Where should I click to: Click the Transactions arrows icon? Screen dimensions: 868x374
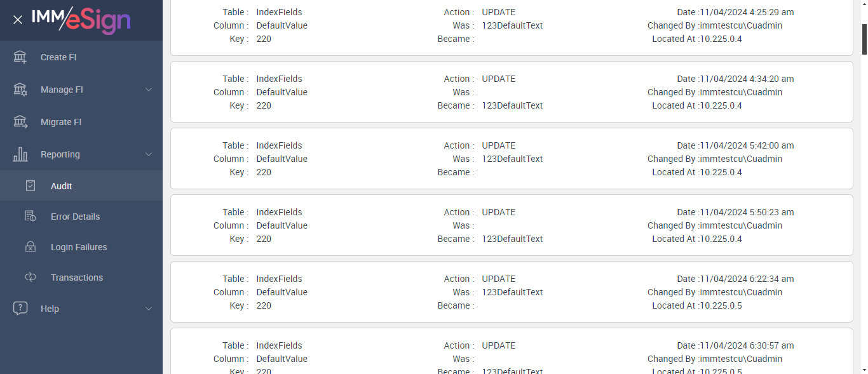[x=31, y=277]
